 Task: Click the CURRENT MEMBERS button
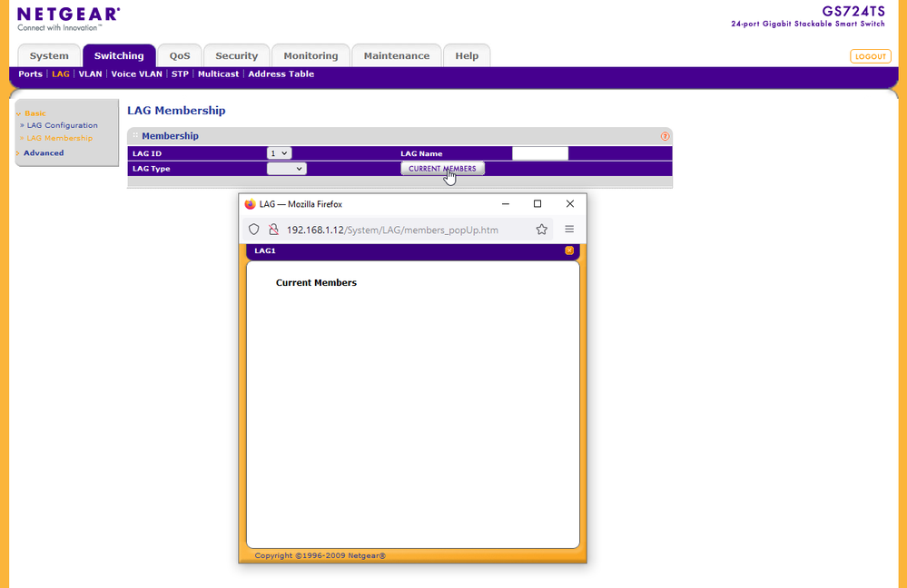(442, 169)
